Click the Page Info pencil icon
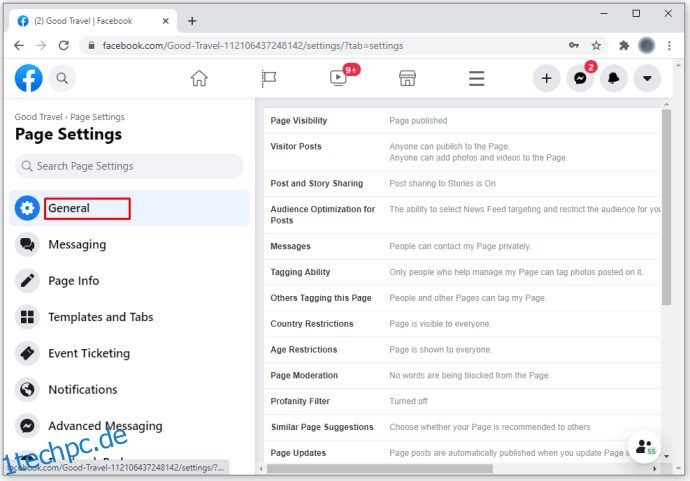This screenshot has width=690, height=481. (x=27, y=280)
